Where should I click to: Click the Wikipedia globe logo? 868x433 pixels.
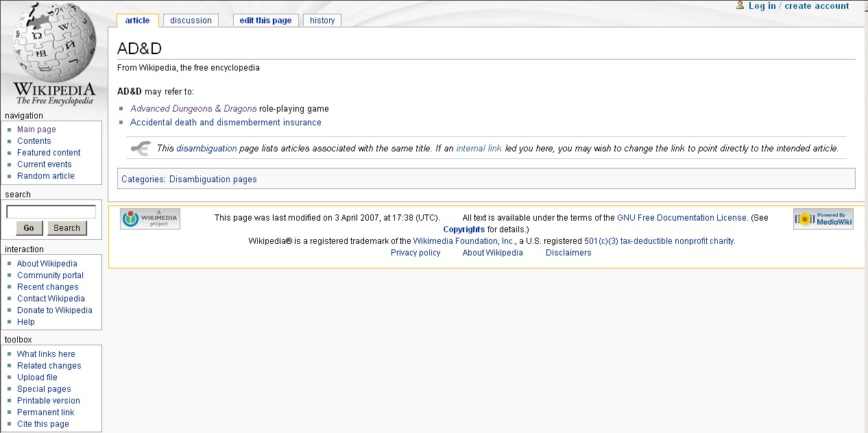click(54, 53)
